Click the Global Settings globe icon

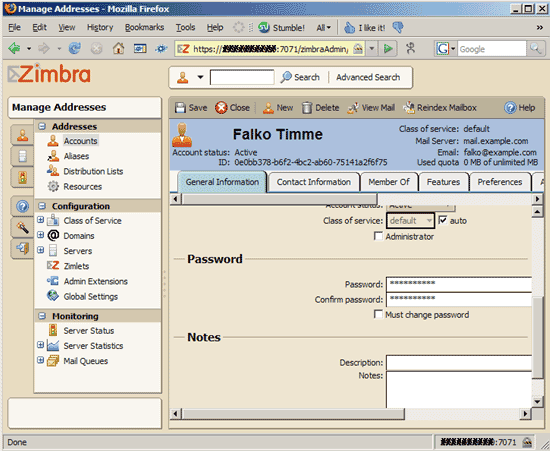tap(53, 296)
